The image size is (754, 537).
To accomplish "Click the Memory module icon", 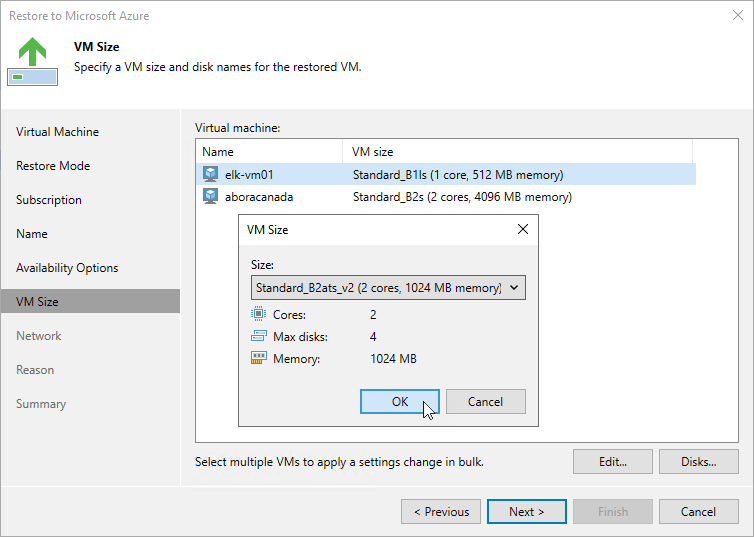I will point(258,358).
